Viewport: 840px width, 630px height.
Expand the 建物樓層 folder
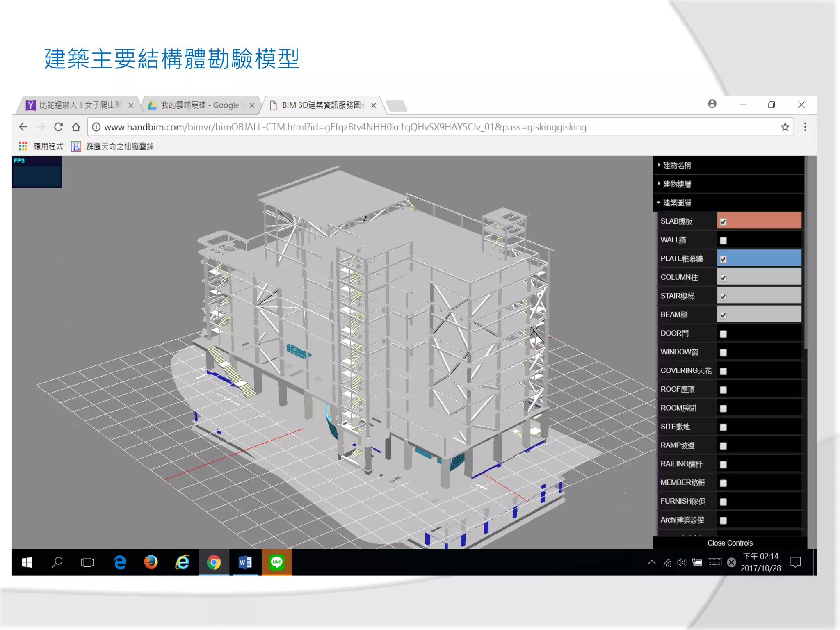(x=728, y=184)
